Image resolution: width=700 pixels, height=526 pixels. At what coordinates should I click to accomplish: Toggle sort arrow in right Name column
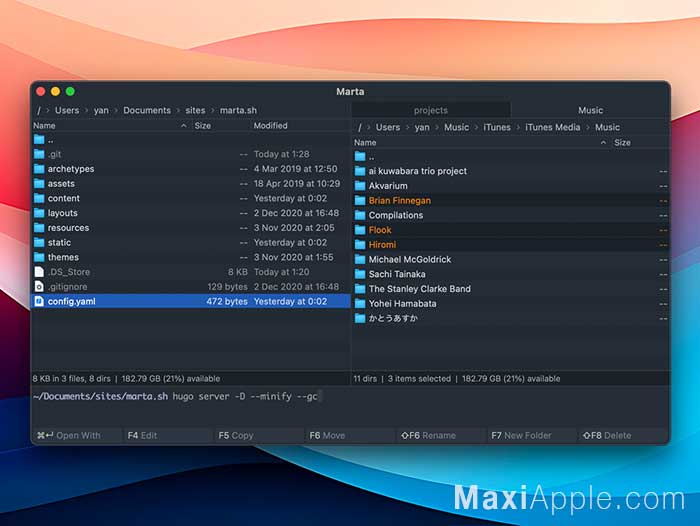603,143
